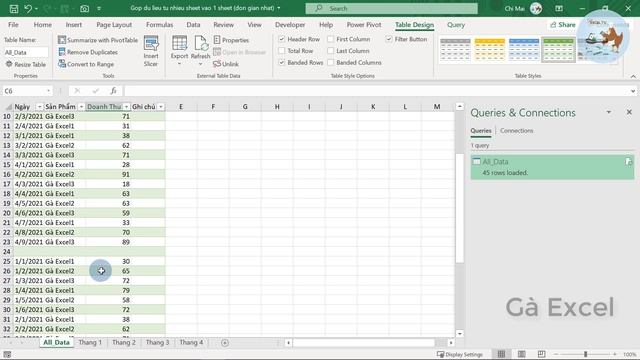Collapse the ribbon with the chevron

tap(633, 76)
